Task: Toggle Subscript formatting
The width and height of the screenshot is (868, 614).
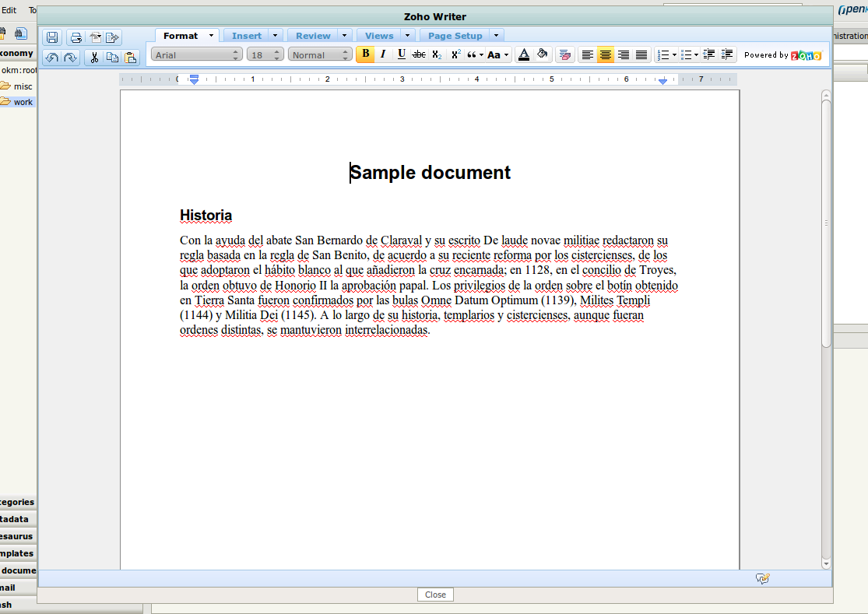Action: [437, 54]
